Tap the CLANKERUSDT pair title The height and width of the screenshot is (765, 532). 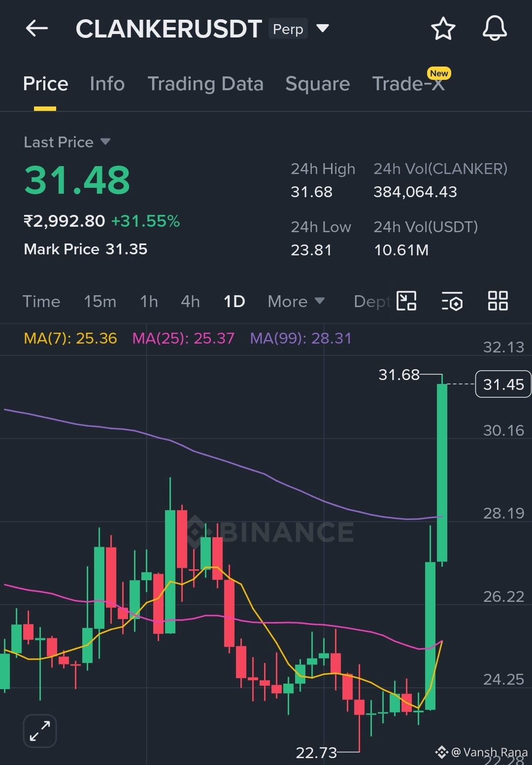coord(168,29)
